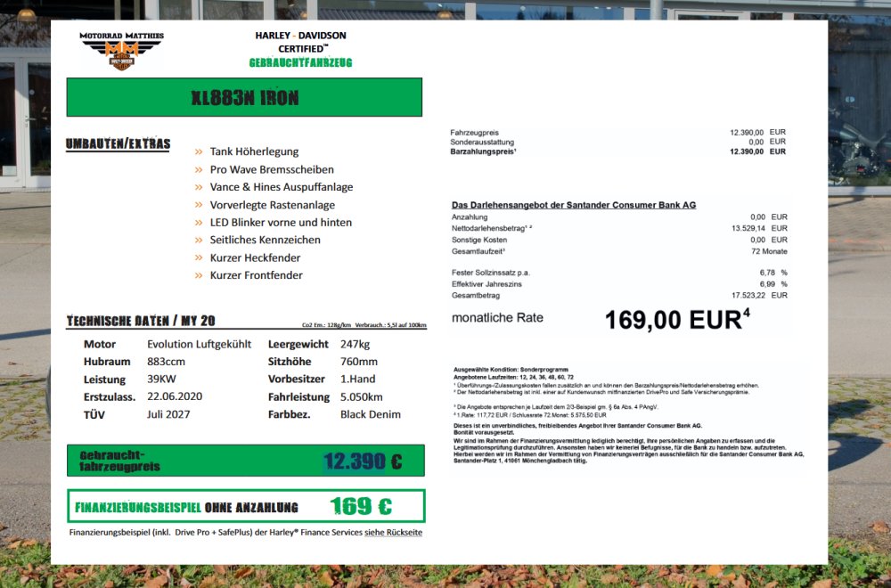This screenshot has width=891, height=588.
Task: Click the chevron bullet beside Tank Höherlegung
Action: pos(200,152)
